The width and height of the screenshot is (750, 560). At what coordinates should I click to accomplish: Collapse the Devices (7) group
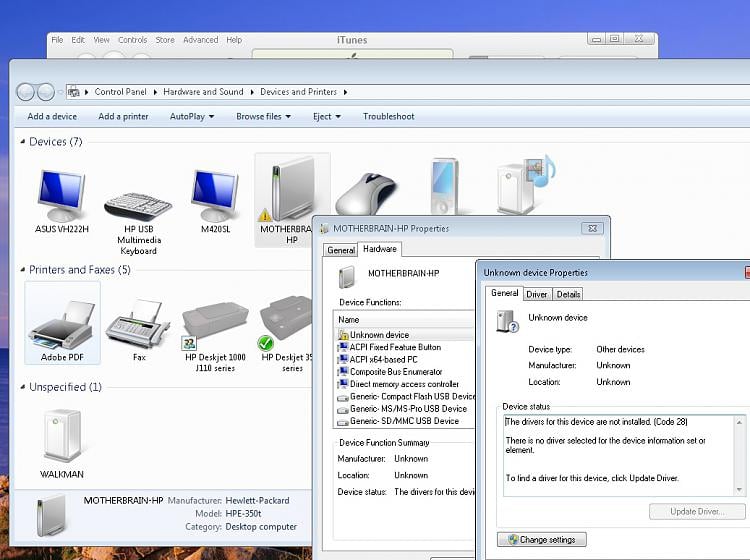pos(22,142)
